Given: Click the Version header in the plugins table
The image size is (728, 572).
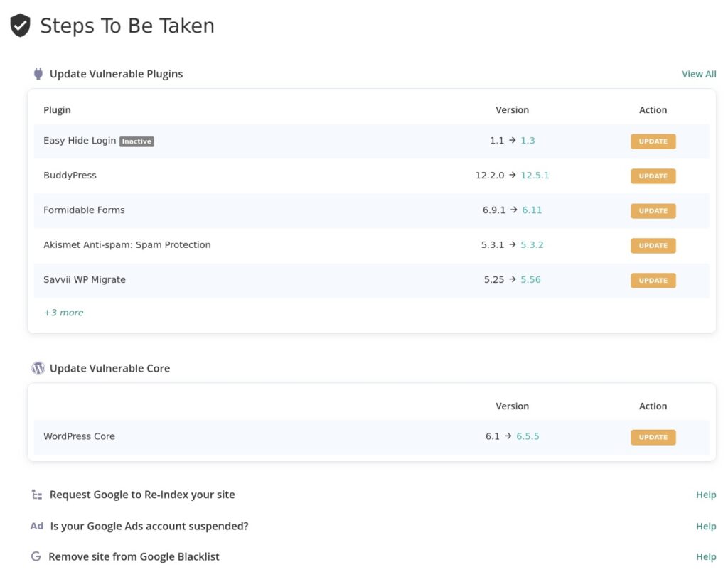Looking at the screenshot, I should point(512,110).
